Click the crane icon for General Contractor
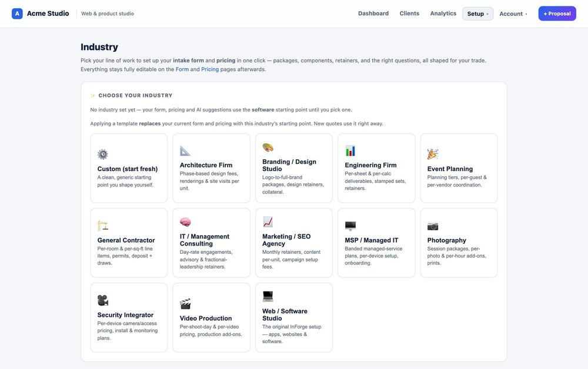 (x=103, y=226)
